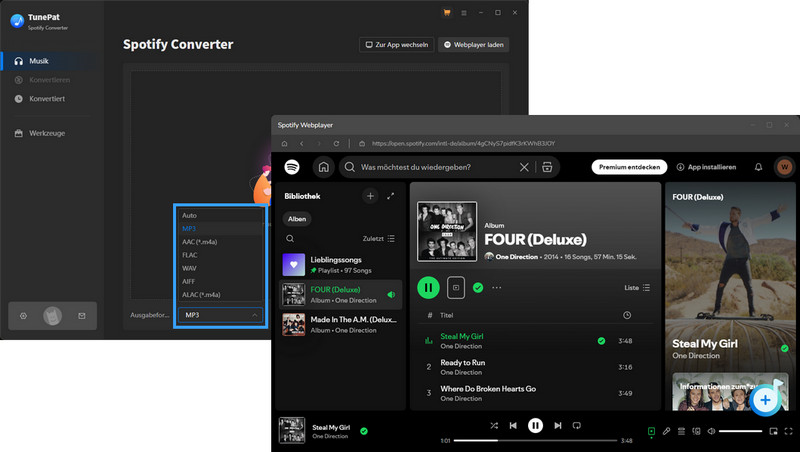Open One Direction artist link in album header

[x=516, y=257]
